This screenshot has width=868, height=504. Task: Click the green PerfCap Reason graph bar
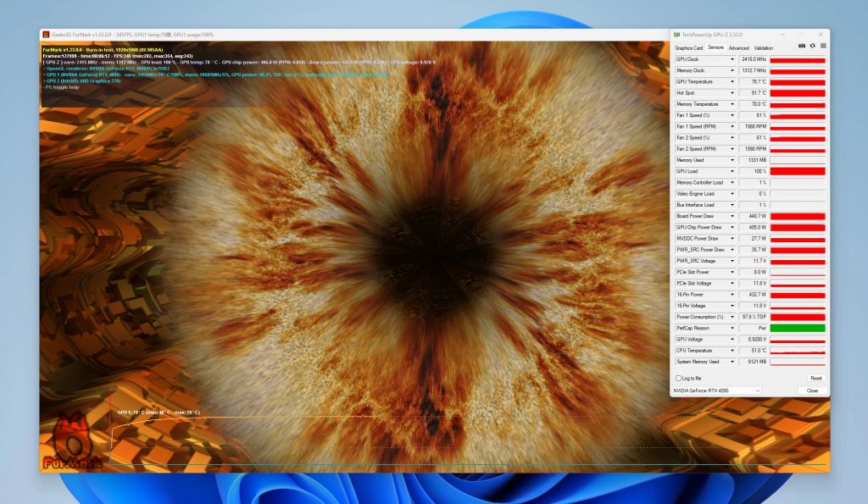tap(797, 328)
